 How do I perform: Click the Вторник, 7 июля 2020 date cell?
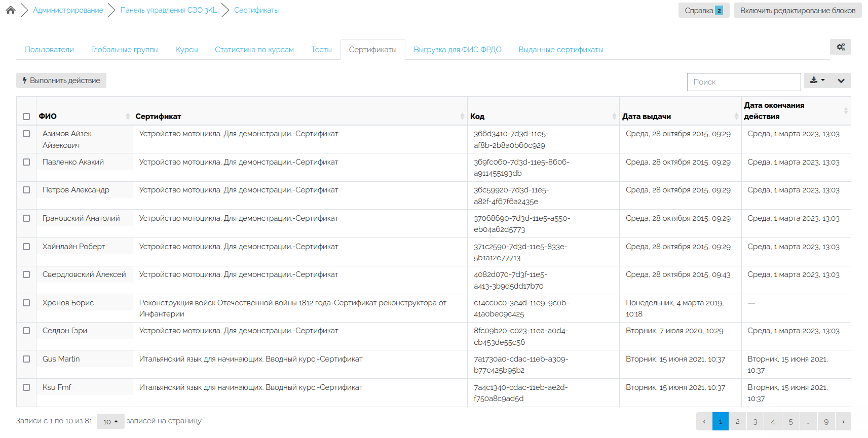coord(680,336)
